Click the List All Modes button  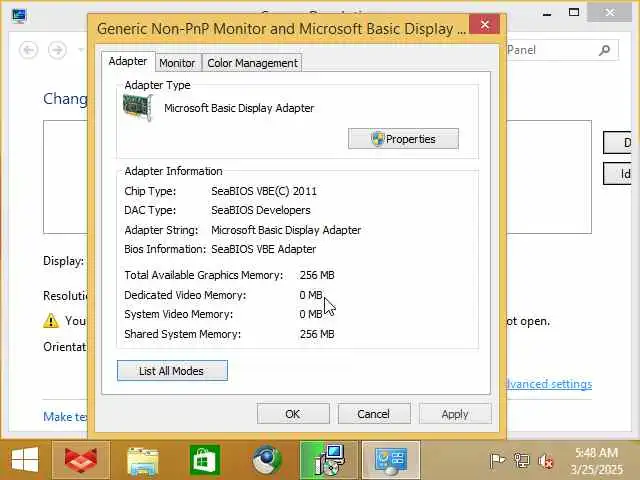click(x=172, y=371)
